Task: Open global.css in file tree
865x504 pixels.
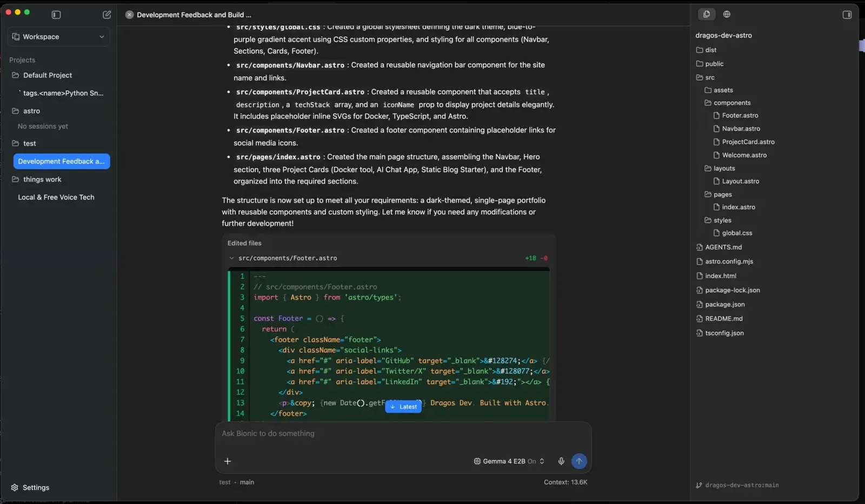Action: [733, 233]
